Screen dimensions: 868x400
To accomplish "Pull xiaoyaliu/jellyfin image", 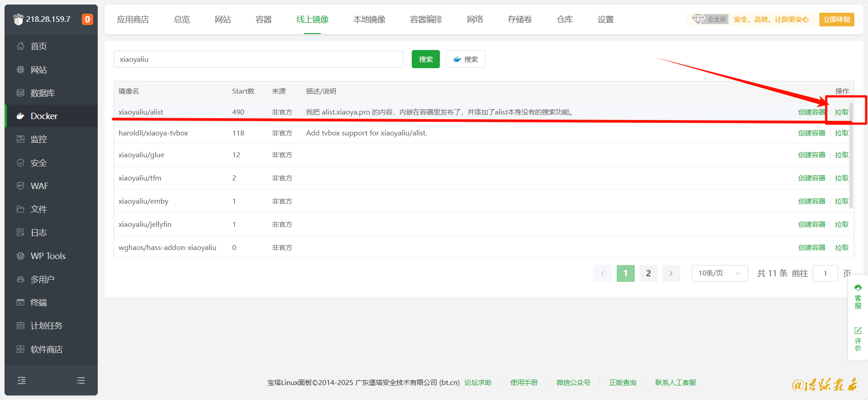I will (842, 225).
